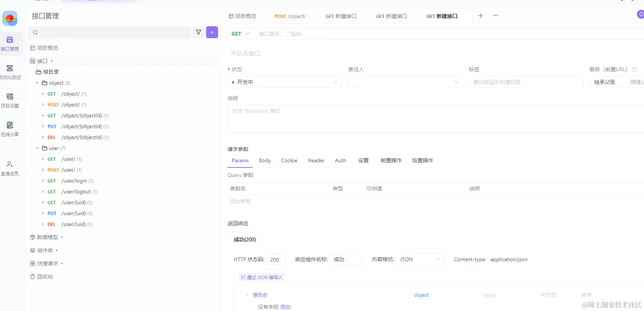Expand the POST /user/ tree row

pyautogui.click(x=43, y=170)
